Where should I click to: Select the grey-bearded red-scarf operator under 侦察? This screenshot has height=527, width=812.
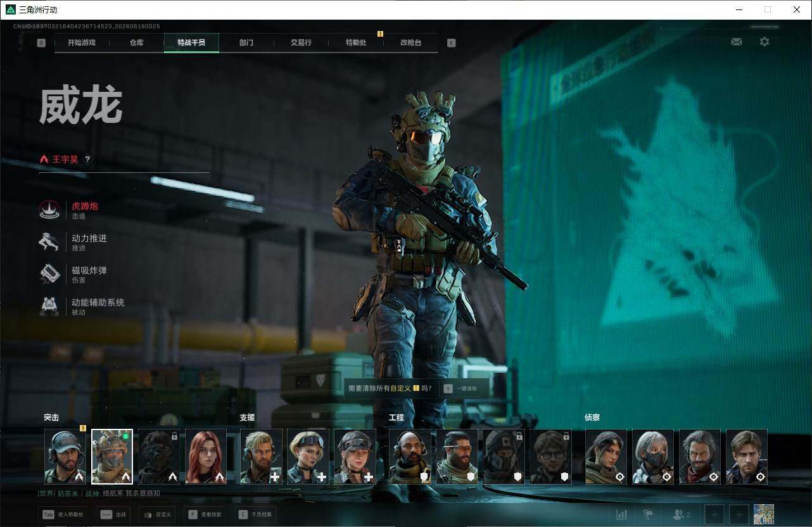(700, 457)
